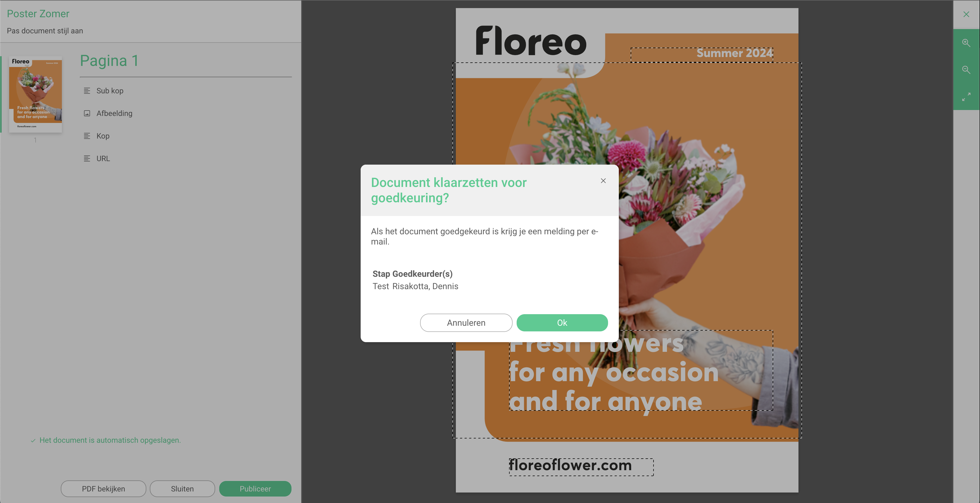Select the Summer 2024 text box on poster

[702, 54]
